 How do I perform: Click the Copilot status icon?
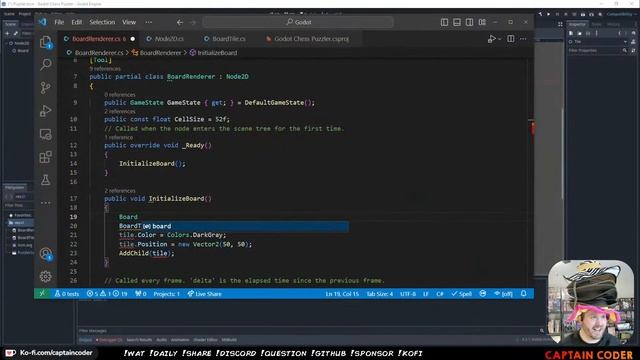coord(483,293)
